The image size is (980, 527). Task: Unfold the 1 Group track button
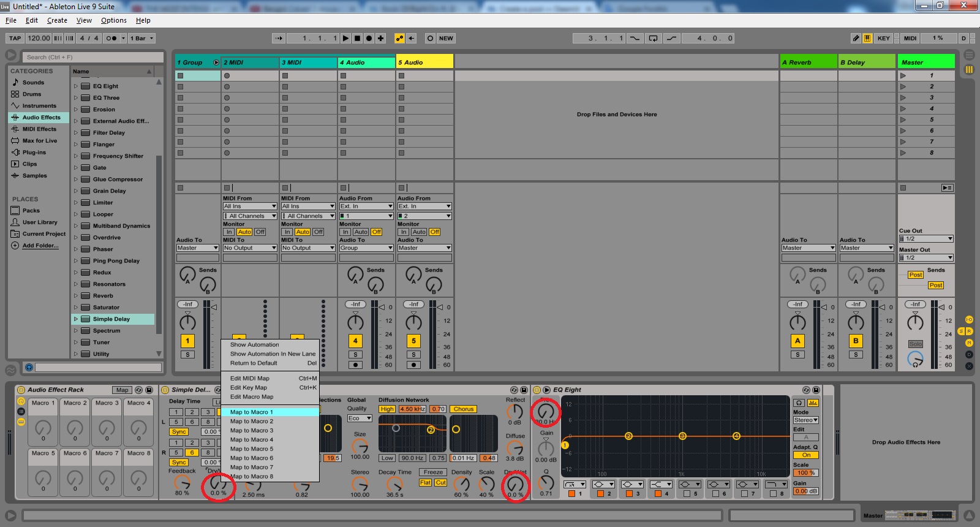click(216, 63)
